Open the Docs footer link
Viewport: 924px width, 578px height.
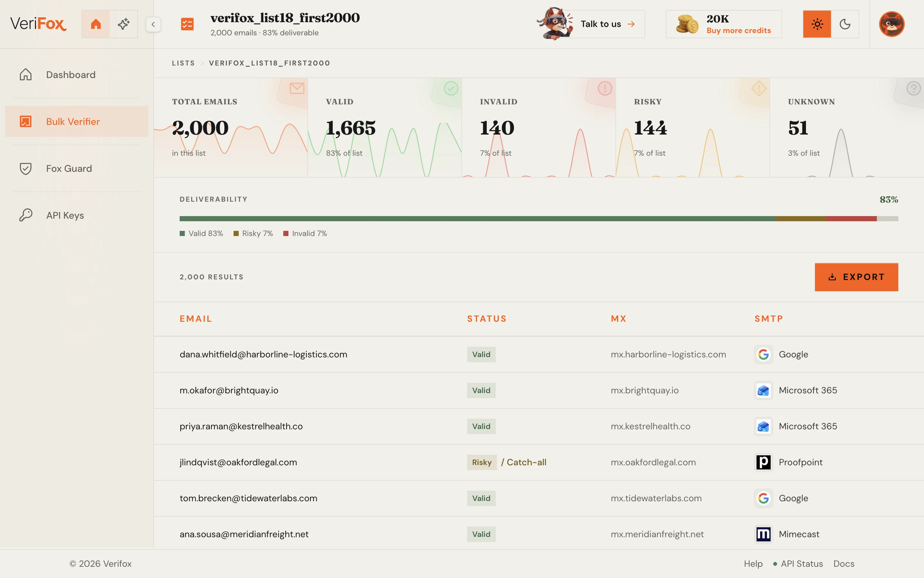click(844, 564)
